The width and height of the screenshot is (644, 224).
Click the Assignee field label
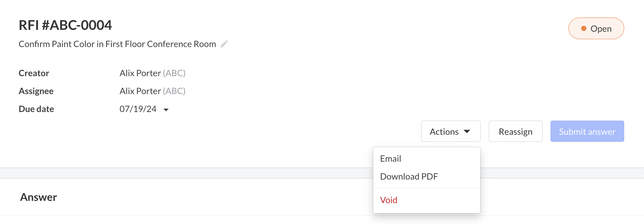[x=36, y=91]
